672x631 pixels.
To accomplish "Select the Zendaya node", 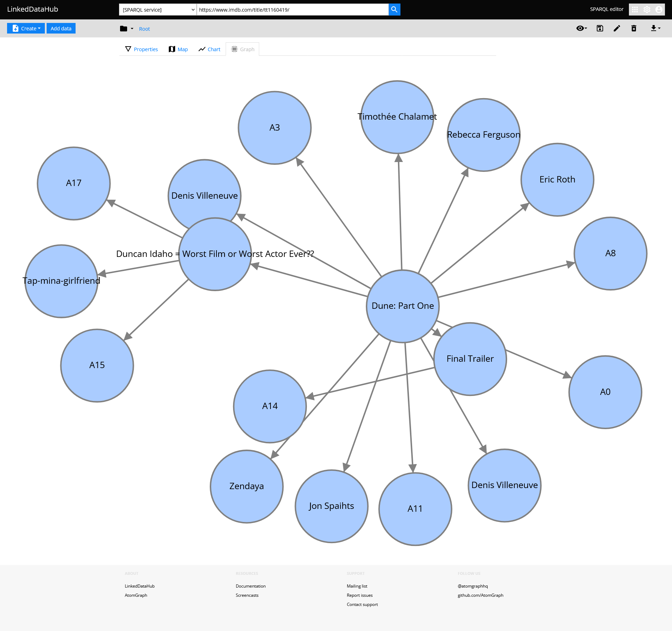I will coord(247,486).
